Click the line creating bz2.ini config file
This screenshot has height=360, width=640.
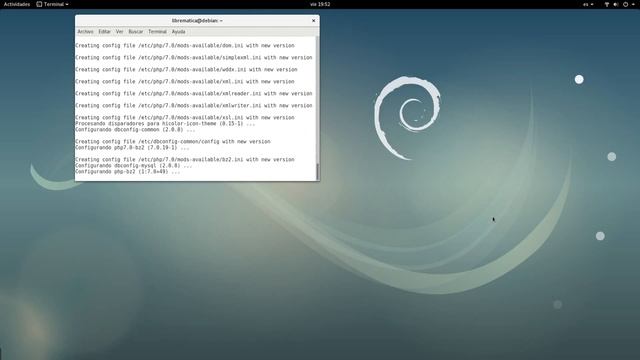coord(184,160)
